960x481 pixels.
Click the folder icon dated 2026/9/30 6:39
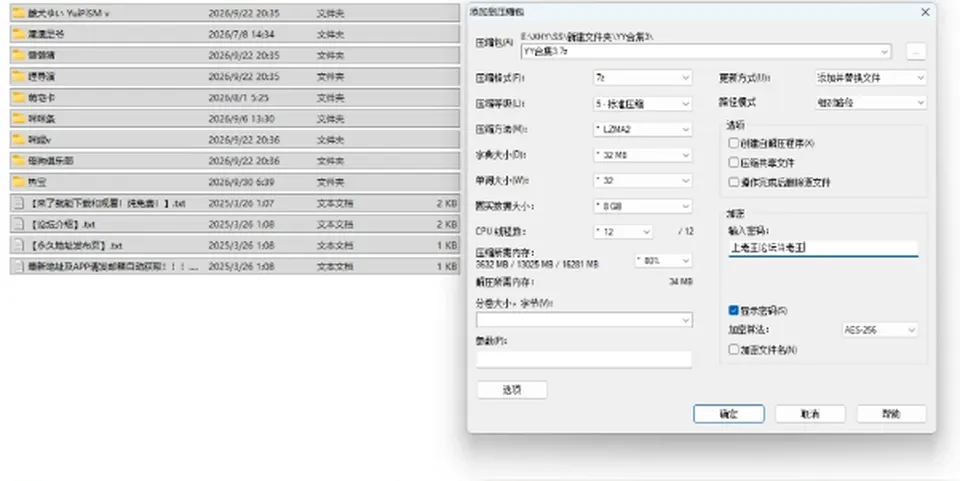coord(19,182)
